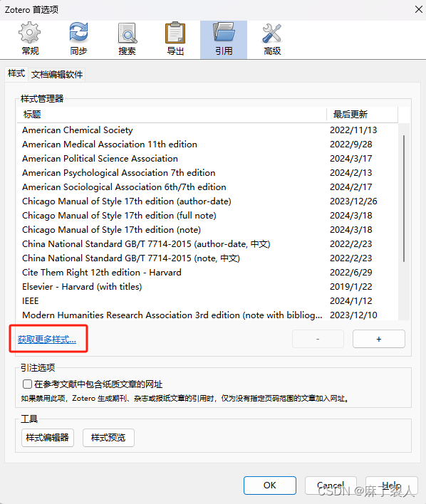Image resolution: width=426 pixels, height=504 pixels.
Task: Select American Political Science Association style
Action: 207,159
